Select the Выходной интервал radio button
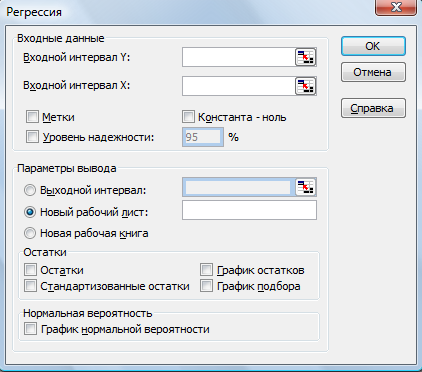Screen dimensions: 422x372 coord(30,190)
